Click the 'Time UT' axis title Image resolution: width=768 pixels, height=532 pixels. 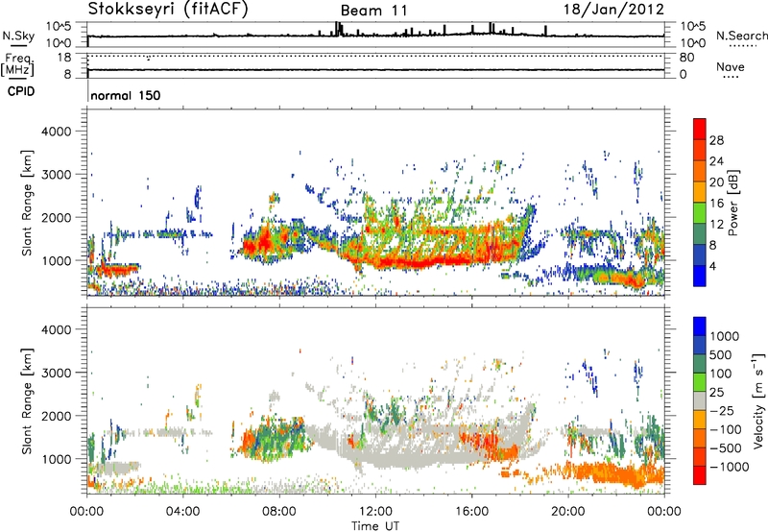coord(375,525)
